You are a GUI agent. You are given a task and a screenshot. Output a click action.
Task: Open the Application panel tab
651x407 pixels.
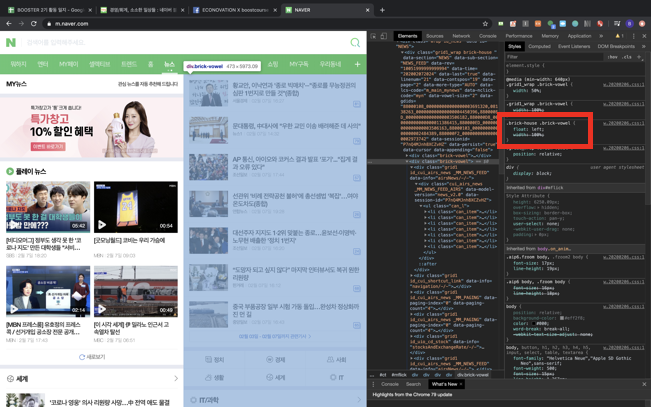coord(579,36)
